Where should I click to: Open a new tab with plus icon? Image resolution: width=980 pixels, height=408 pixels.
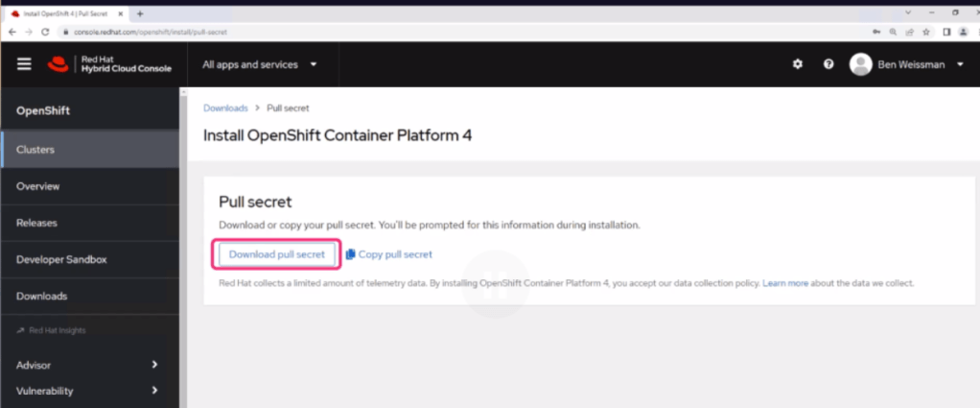[x=140, y=13]
